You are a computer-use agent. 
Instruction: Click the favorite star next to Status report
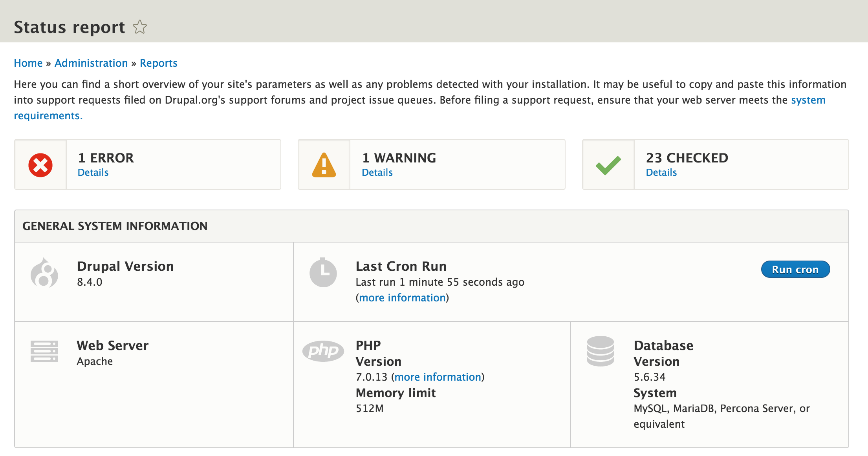140,27
